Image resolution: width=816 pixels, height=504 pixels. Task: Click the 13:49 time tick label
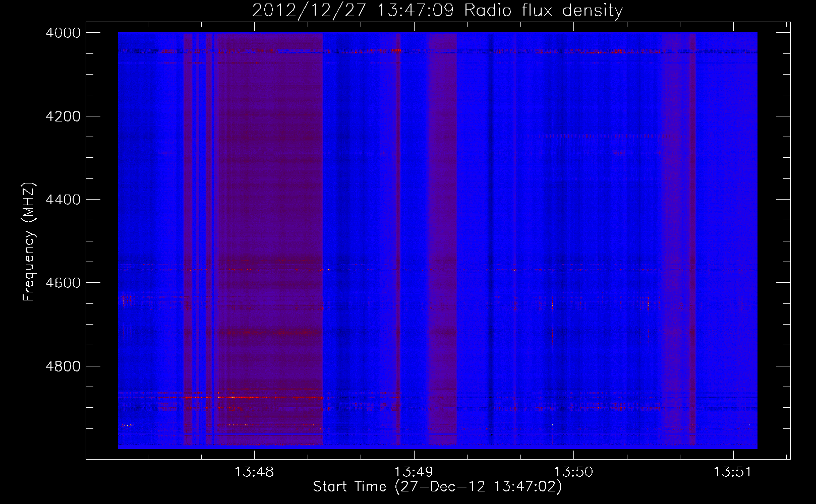(x=414, y=472)
